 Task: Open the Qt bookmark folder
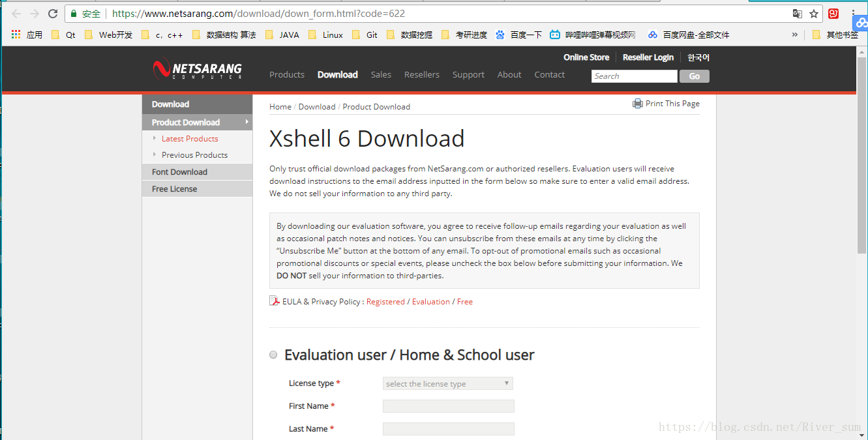pyautogui.click(x=63, y=35)
